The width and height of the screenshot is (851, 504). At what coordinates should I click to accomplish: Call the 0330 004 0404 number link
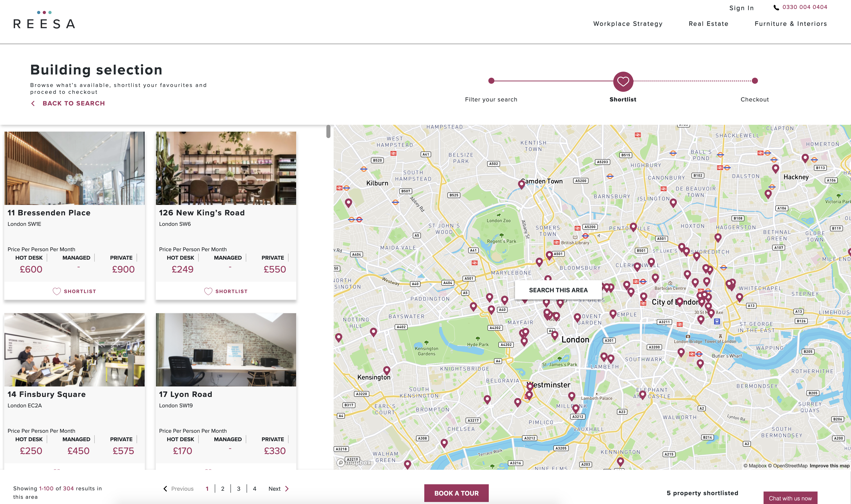click(x=804, y=7)
